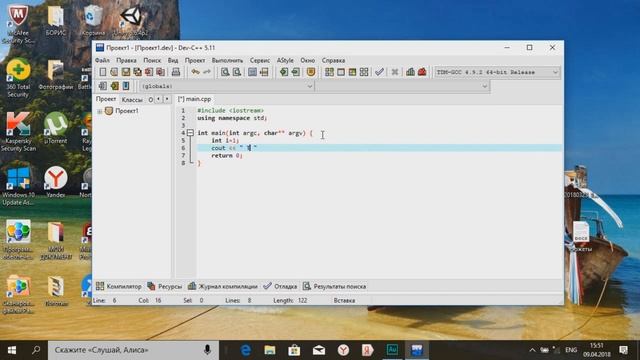This screenshot has height=360, width=640.
Task: Click the left panel tab scroll-left arrow
Action: [158, 99]
